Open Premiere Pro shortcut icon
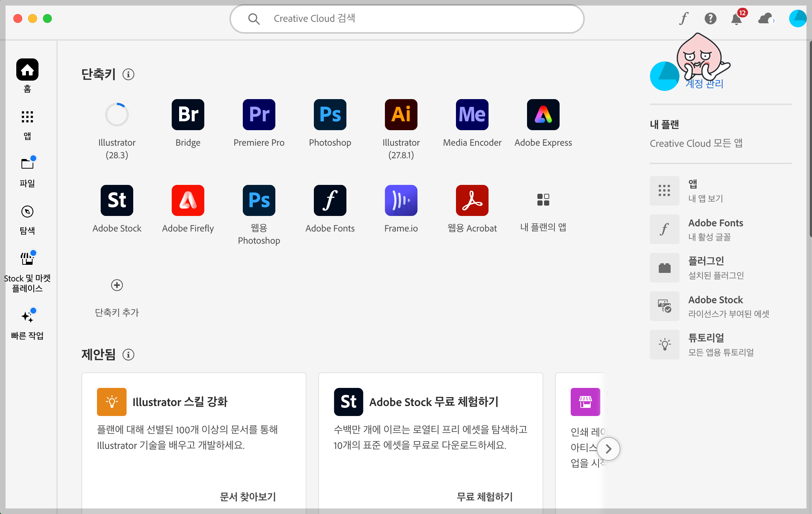This screenshot has height=514, width=812. [x=259, y=115]
